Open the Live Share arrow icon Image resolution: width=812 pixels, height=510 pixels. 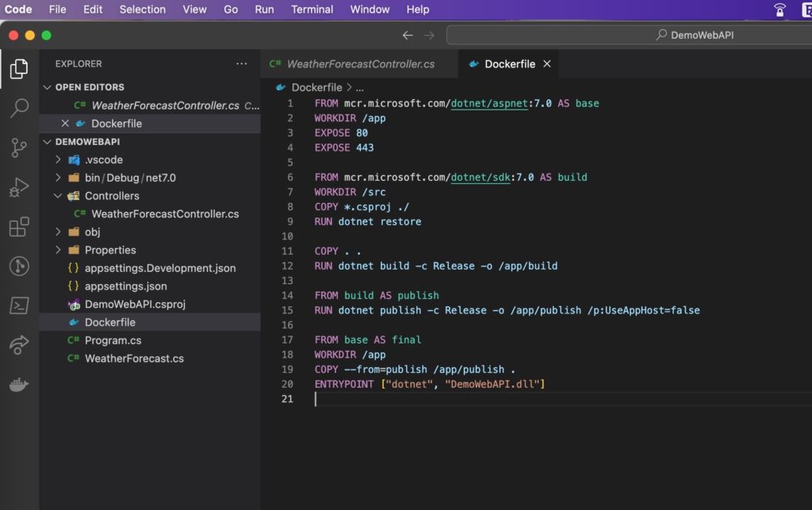pyautogui.click(x=19, y=345)
